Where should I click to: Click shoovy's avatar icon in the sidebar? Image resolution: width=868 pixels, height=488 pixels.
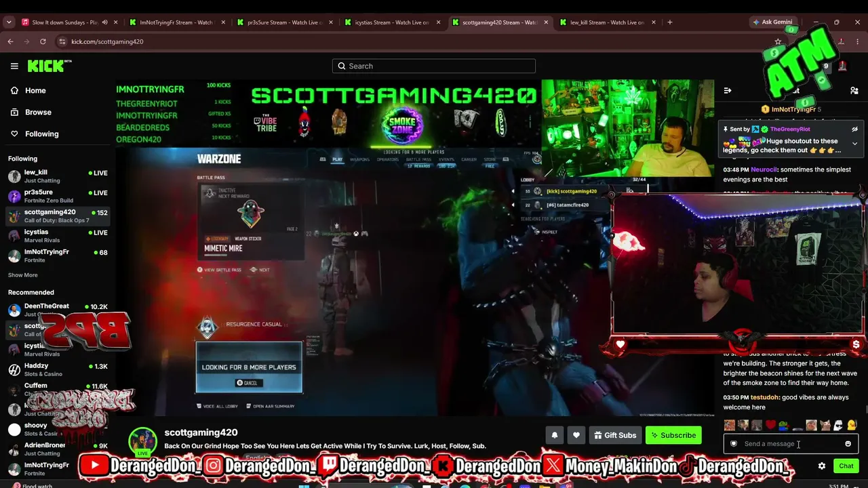tap(14, 429)
